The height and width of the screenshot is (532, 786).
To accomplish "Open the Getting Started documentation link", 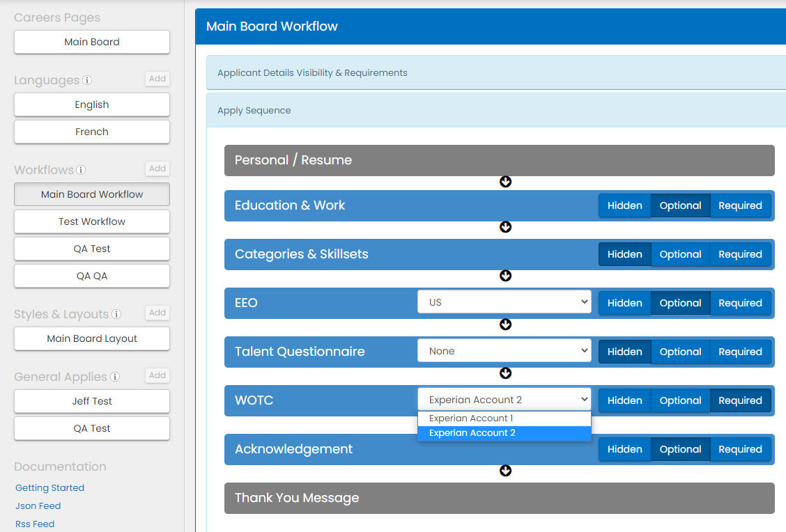I will coord(49,487).
